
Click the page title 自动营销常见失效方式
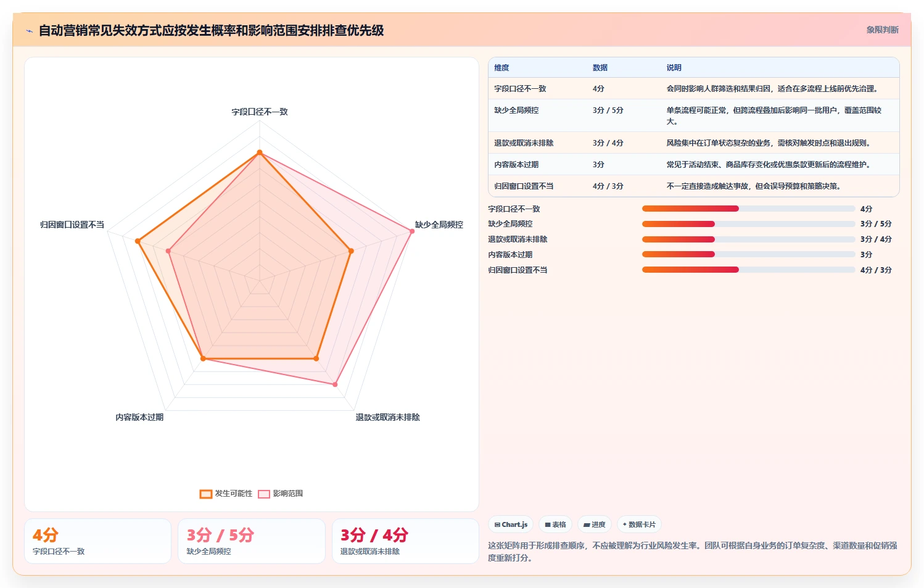(x=212, y=30)
